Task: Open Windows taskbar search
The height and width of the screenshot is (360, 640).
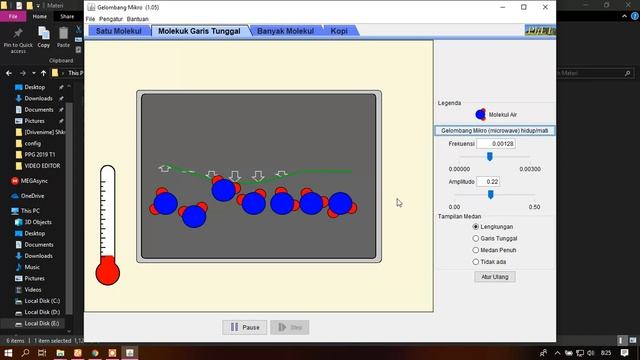Action: [25, 353]
